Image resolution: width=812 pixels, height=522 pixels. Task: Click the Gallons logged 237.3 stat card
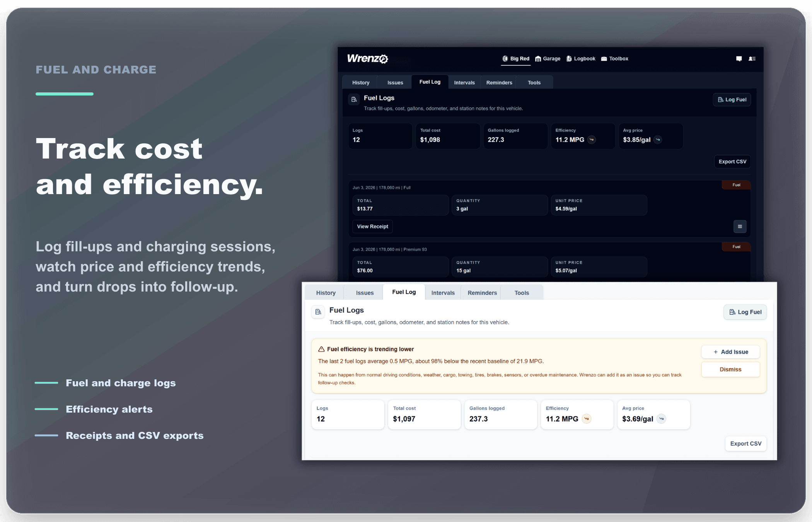[x=501, y=415]
